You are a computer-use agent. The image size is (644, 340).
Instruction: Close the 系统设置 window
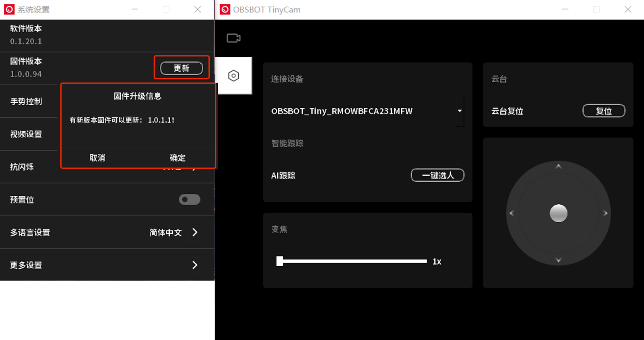coord(198,9)
